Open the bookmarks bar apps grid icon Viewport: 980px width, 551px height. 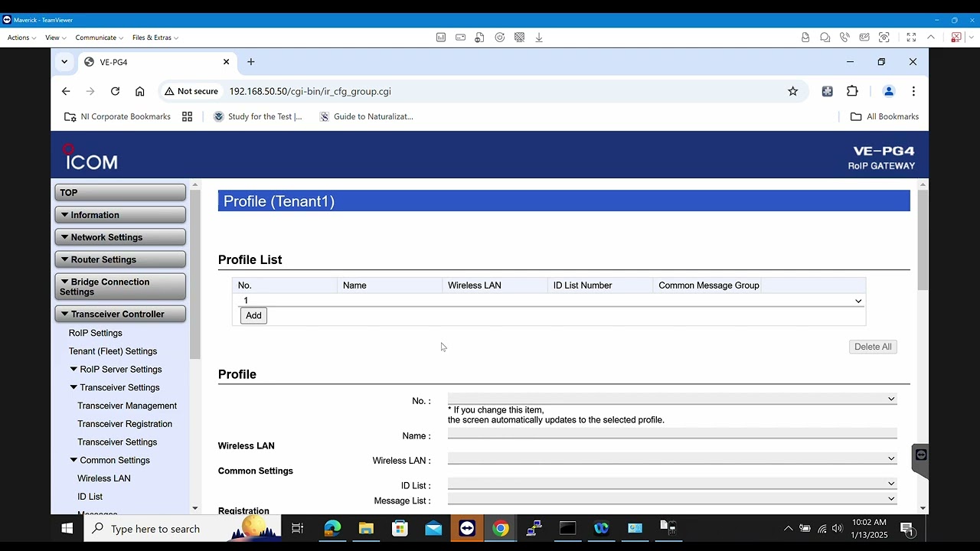coord(187,116)
